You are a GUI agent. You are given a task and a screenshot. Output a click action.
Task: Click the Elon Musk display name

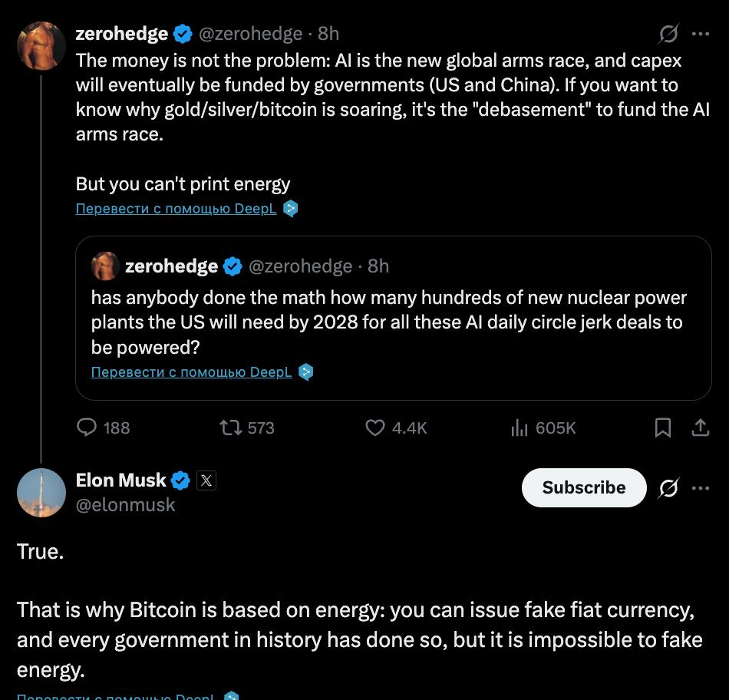pyautogui.click(x=120, y=480)
